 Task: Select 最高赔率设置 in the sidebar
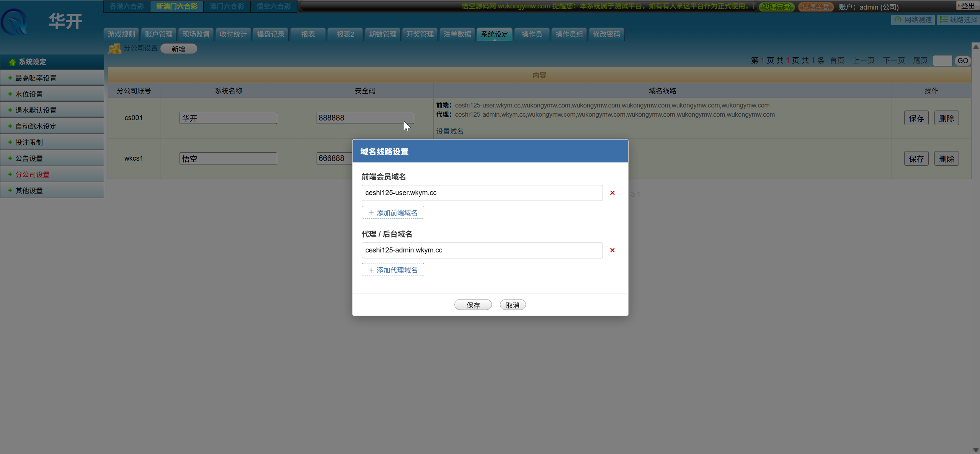point(52,78)
